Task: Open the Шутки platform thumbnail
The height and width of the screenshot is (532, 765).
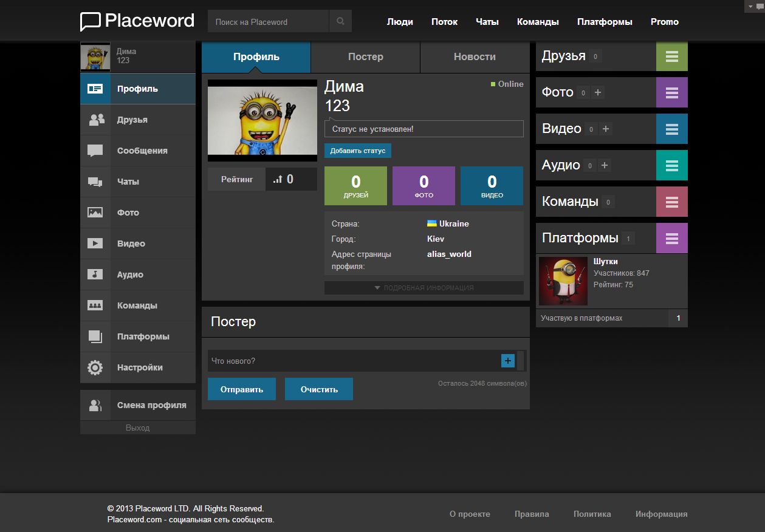Action: click(x=563, y=281)
